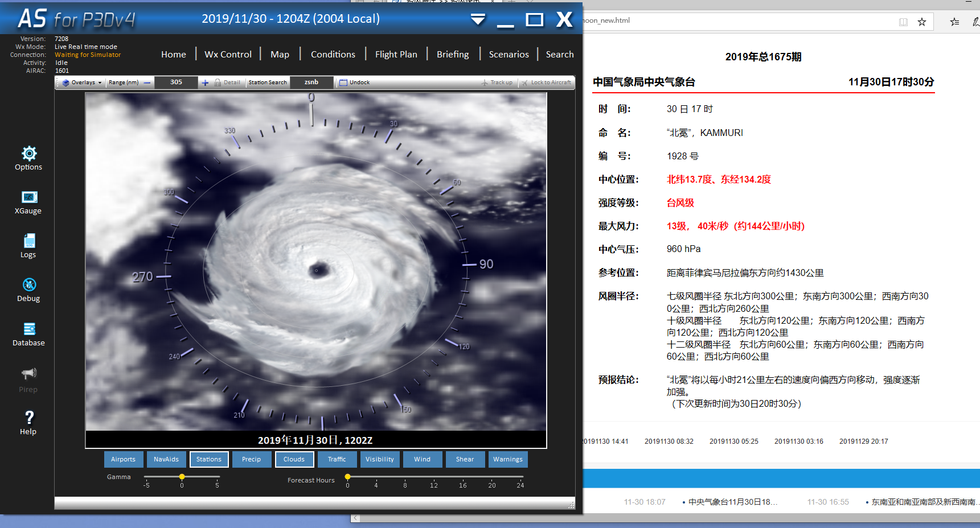
Task: Click the Track up airplane icon
Action: pos(485,82)
